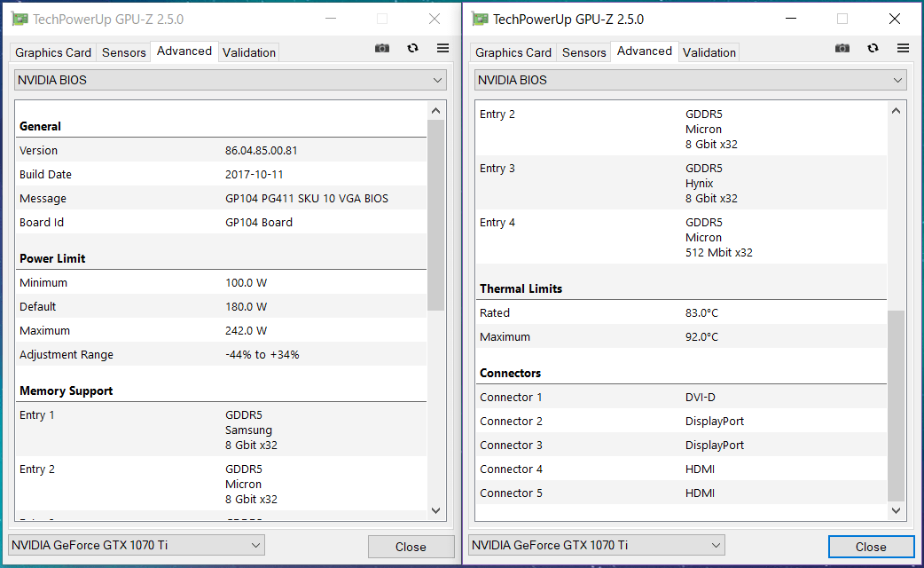This screenshot has width=924, height=568.
Task: Select the Maximum thermal limit 92.0°C
Action: coord(701,336)
